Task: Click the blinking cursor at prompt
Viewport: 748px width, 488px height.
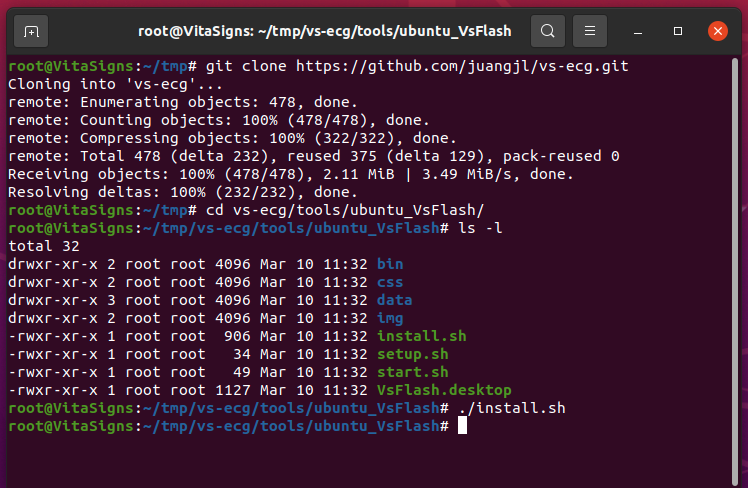Action: 462,426
